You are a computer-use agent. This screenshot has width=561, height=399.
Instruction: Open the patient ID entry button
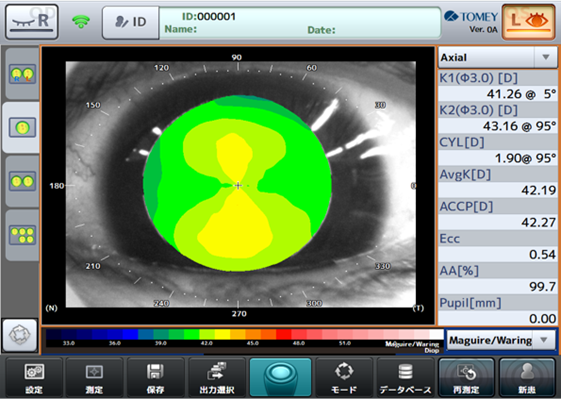(131, 22)
